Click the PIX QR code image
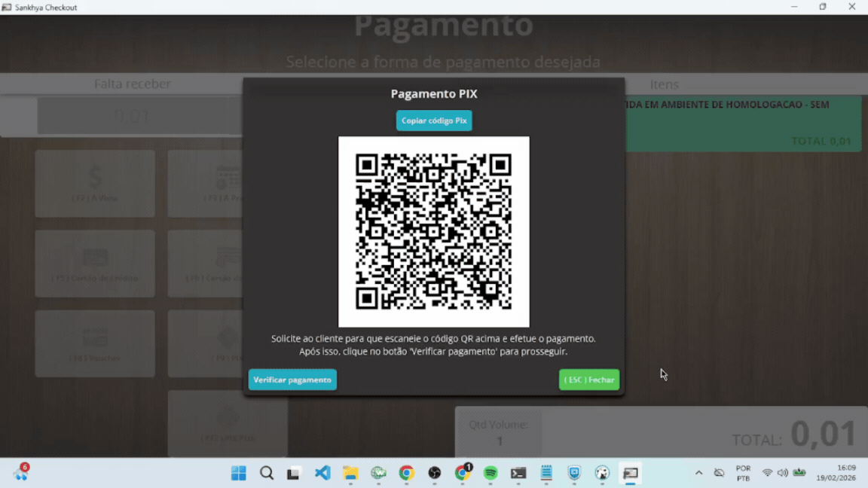 tap(433, 231)
